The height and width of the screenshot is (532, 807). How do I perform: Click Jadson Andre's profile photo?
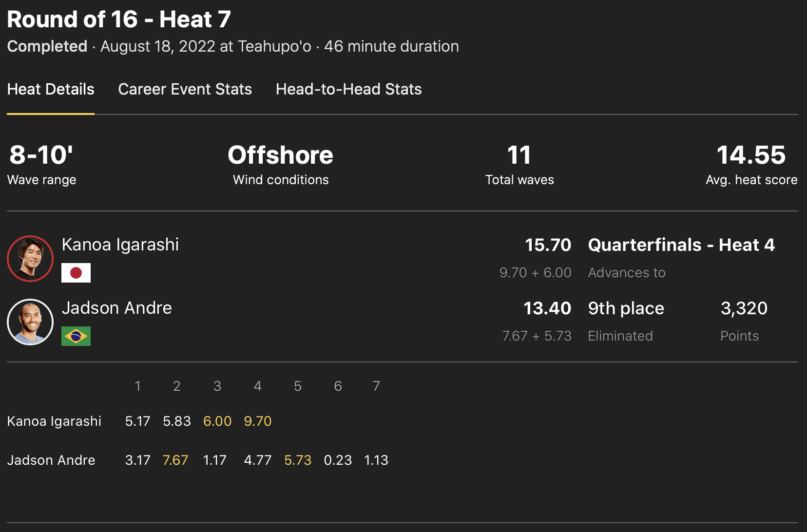[x=30, y=322]
